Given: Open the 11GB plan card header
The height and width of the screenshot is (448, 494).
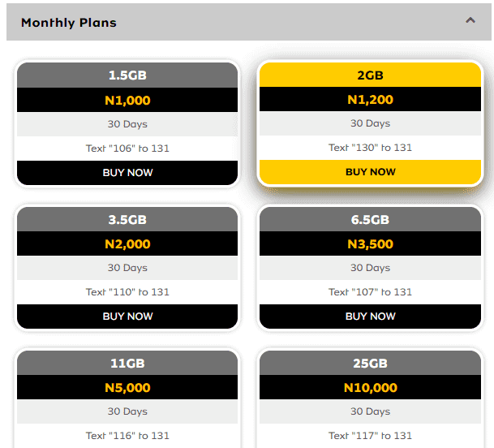Looking at the screenshot, I should [127, 364].
